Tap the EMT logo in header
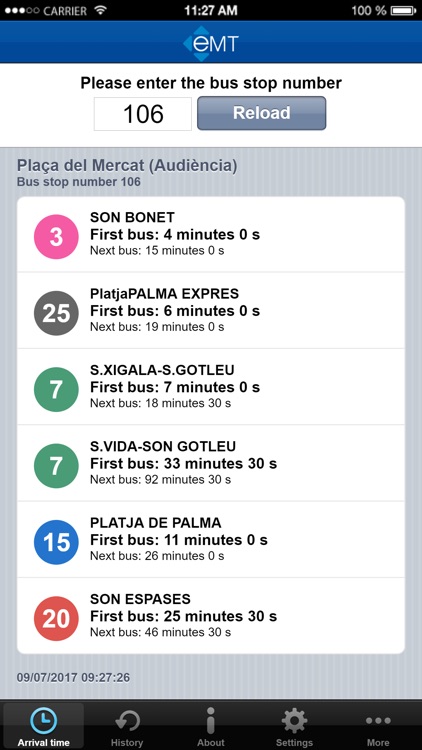The image size is (422, 750). [211, 44]
